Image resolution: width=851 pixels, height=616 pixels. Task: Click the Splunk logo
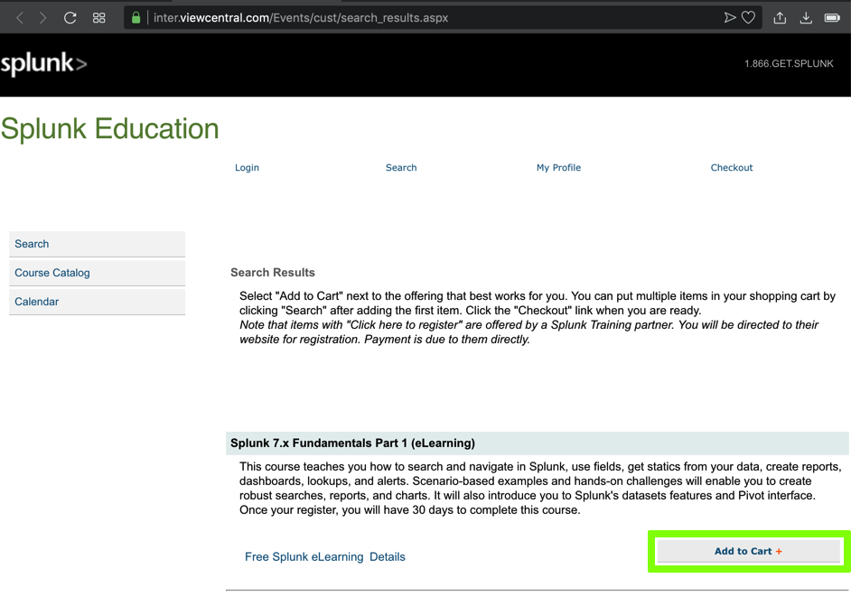(43, 63)
